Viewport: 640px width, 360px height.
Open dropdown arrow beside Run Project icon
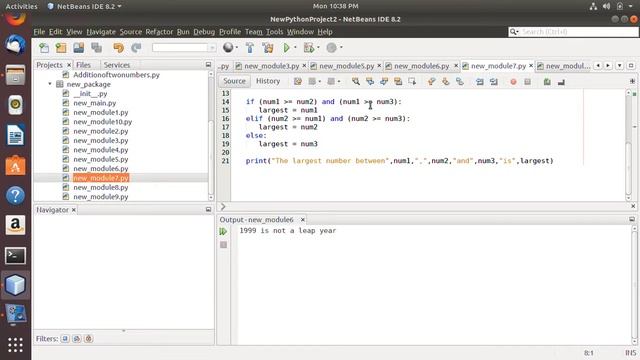pos(295,48)
